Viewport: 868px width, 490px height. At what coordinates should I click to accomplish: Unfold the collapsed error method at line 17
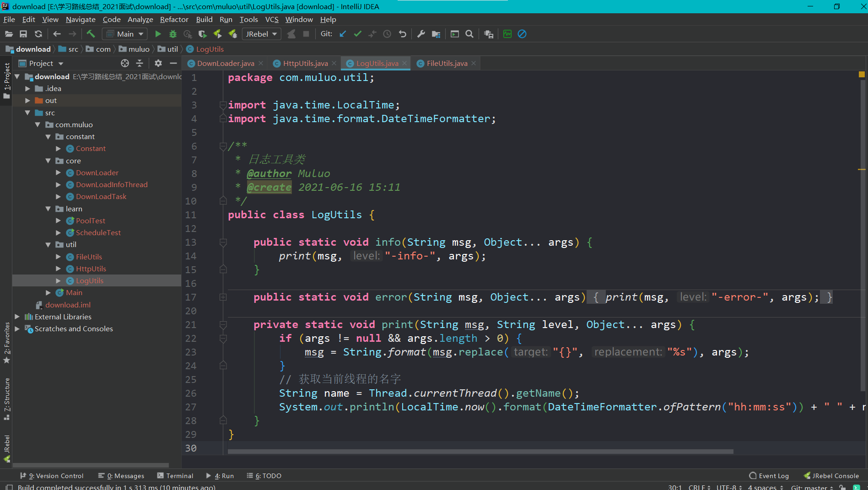223,297
